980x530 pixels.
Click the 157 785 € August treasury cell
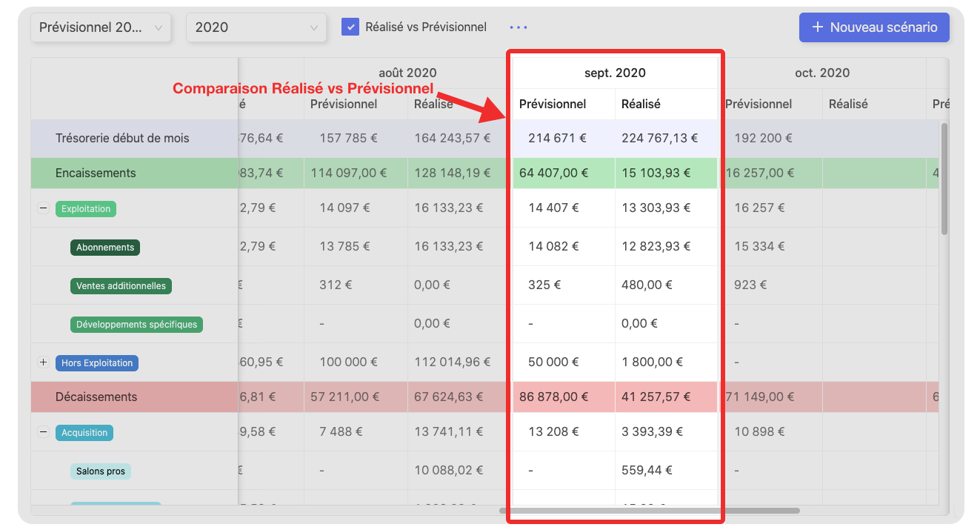(x=356, y=138)
